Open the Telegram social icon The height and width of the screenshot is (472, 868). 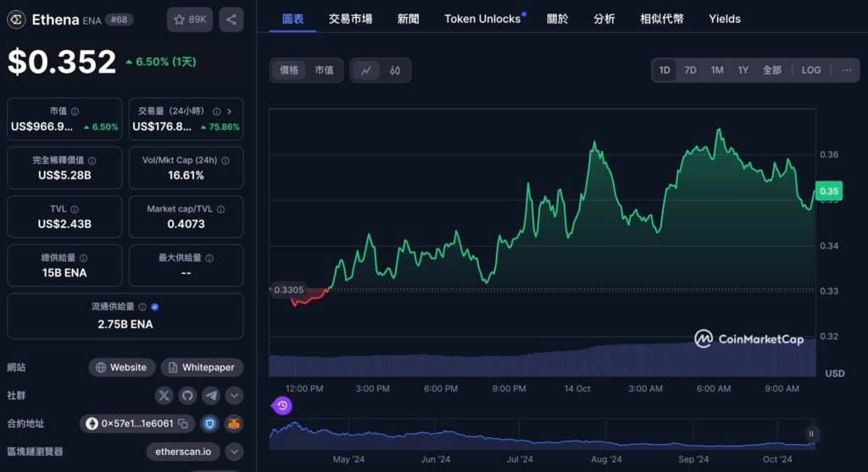coord(210,395)
